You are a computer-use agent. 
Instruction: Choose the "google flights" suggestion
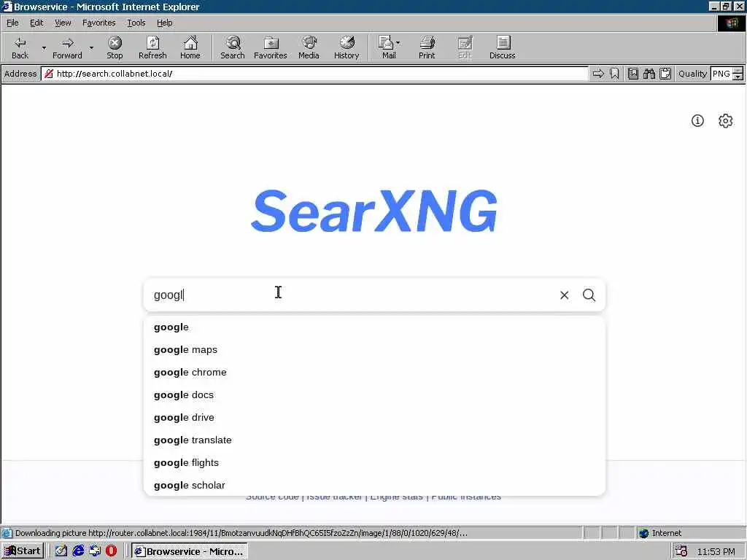tap(374, 463)
